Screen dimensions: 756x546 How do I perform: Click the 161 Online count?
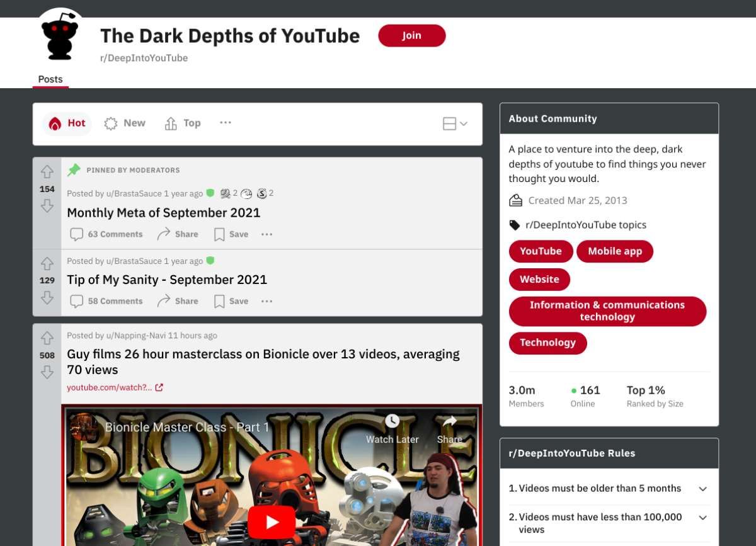tap(585, 397)
